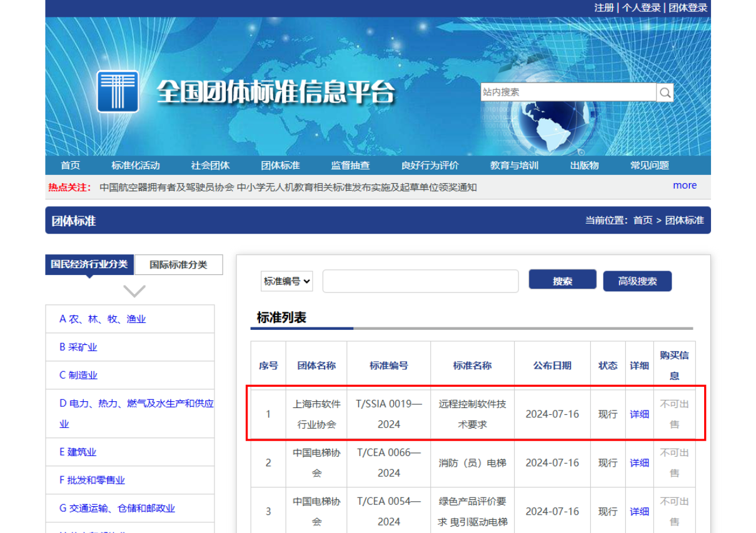
Task: Click the 搜索 button
Action: point(562,280)
